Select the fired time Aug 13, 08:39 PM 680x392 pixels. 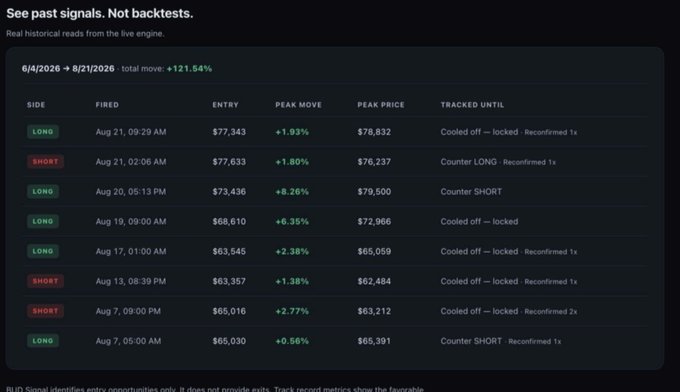point(131,281)
